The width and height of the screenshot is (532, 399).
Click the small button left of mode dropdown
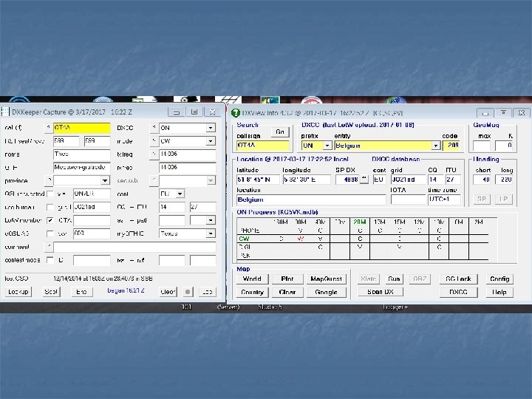tap(154, 140)
